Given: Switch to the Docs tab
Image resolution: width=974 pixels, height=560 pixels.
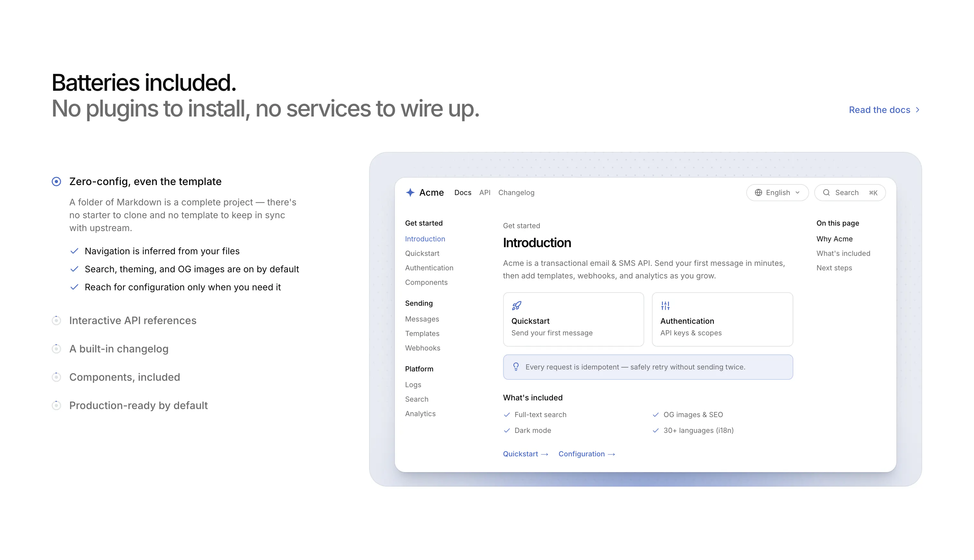Looking at the screenshot, I should (463, 193).
